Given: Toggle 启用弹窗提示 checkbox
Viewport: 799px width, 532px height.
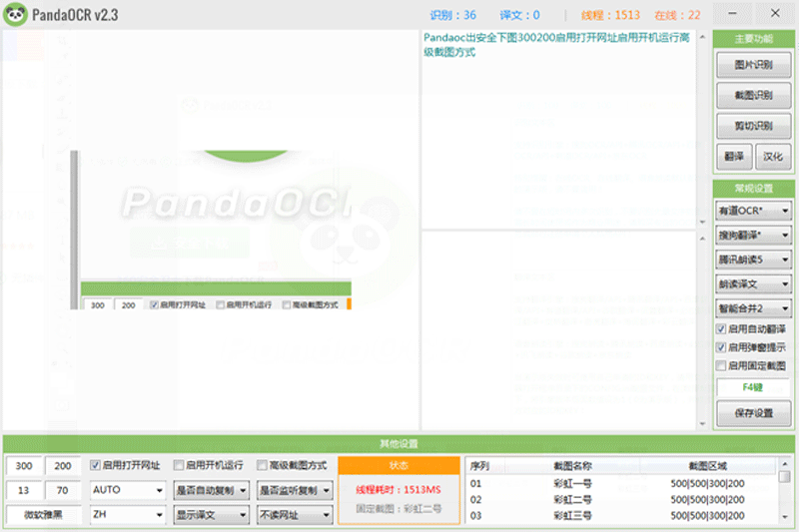Looking at the screenshot, I should pos(720,347).
